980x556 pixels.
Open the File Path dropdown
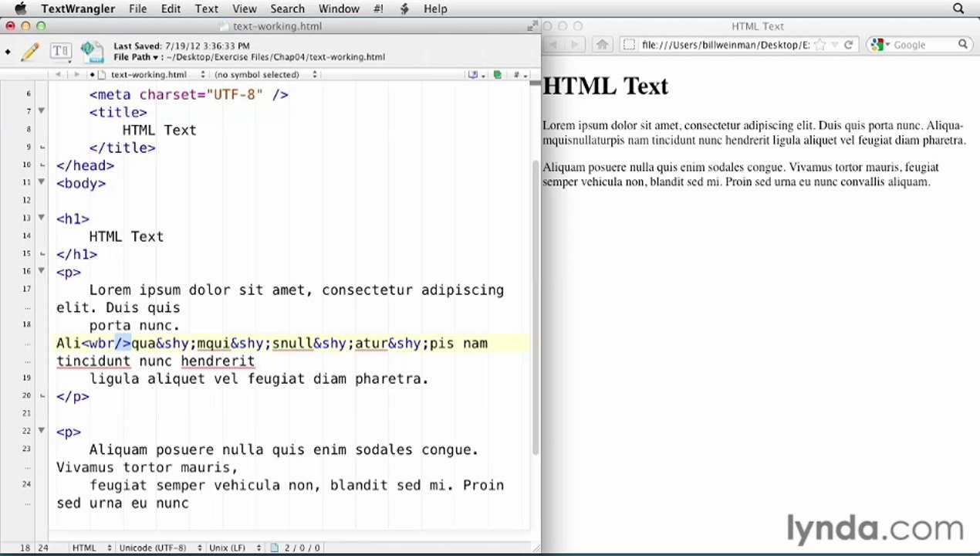pyautogui.click(x=138, y=57)
